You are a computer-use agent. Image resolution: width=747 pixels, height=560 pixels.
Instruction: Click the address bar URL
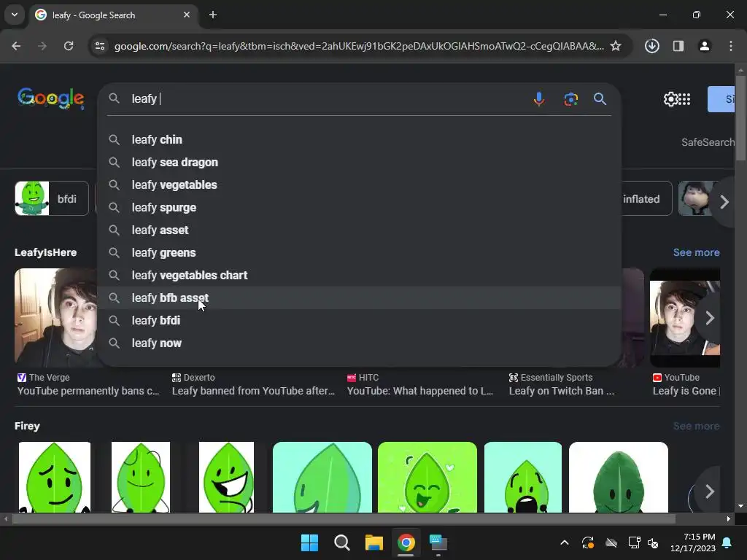[359, 46]
